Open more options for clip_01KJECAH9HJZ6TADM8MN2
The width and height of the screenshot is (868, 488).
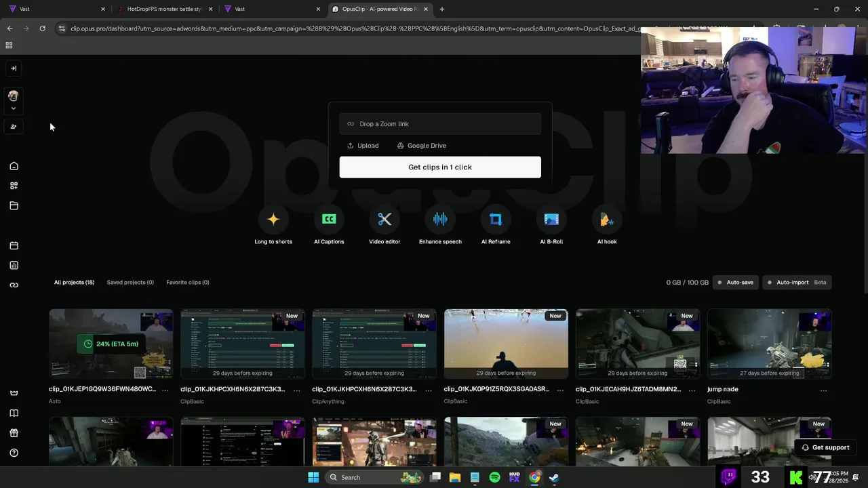[x=692, y=390]
